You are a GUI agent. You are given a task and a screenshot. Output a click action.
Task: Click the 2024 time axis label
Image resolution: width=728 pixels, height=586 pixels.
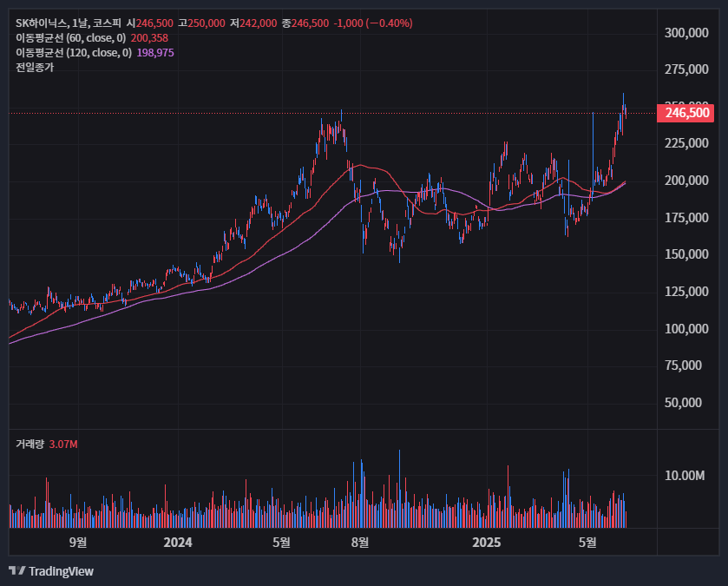pos(178,543)
